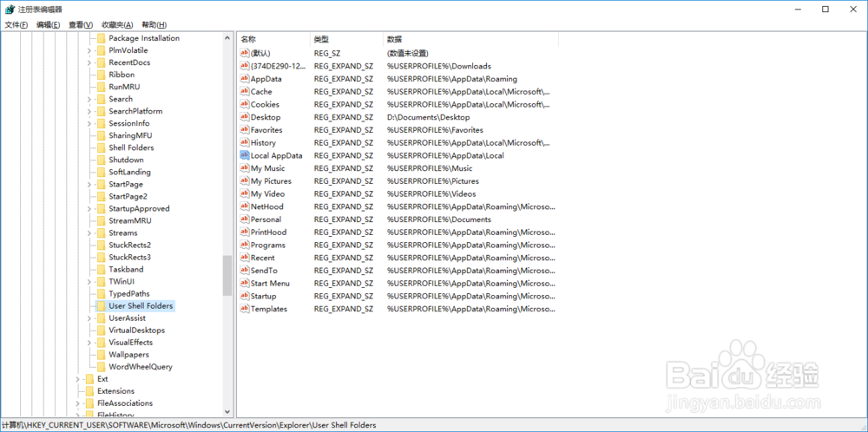Screen dimensions: 868x432
Task: Expand the Search key
Action: tap(89, 99)
